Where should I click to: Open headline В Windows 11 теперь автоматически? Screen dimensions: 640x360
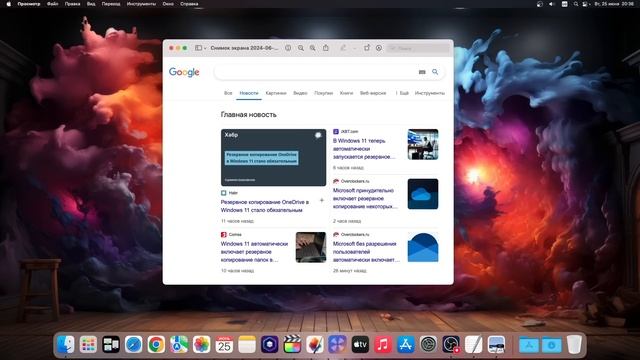coord(364,149)
